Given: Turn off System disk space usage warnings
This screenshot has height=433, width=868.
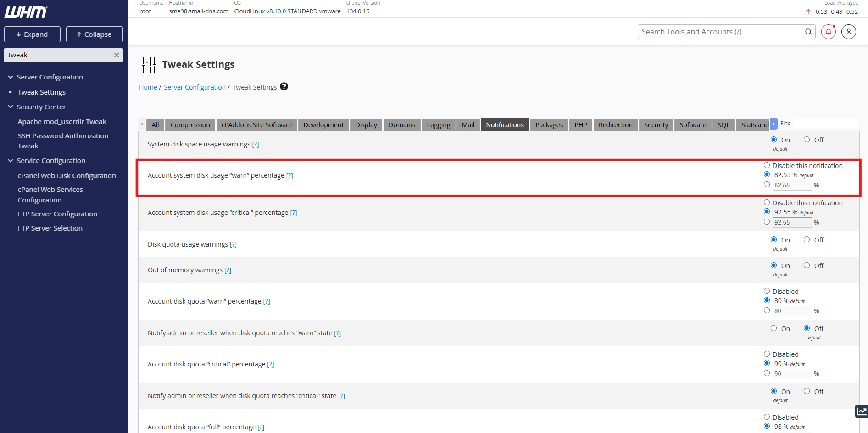Looking at the screenshot, I should pyautogui.click(x=807, y=140).
